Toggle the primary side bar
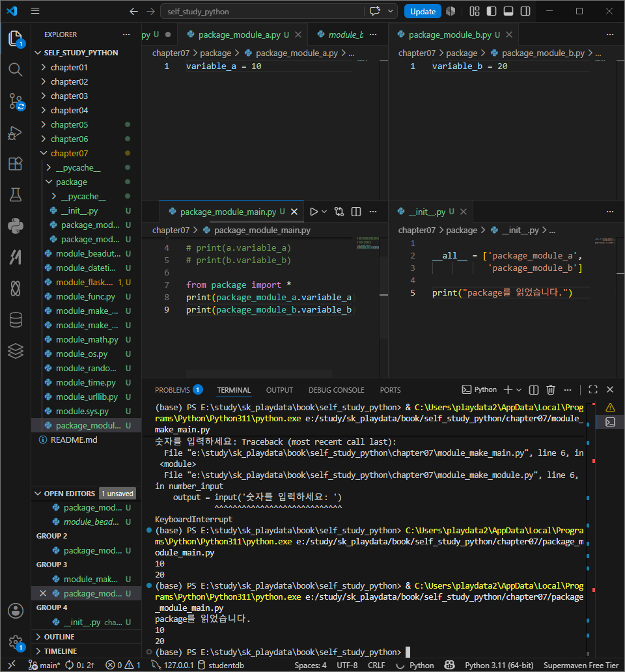 point(492,11)
